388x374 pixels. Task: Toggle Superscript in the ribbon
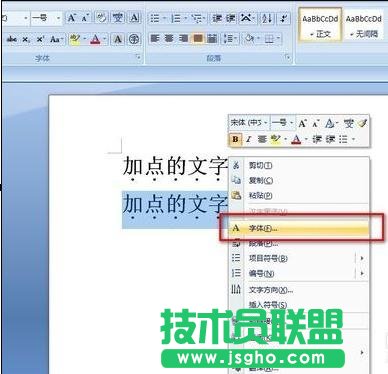[x=40, y=39]
